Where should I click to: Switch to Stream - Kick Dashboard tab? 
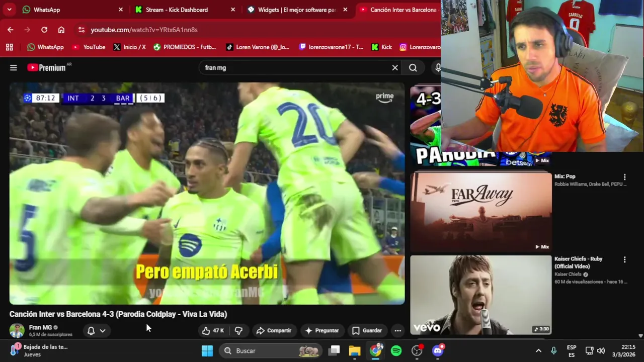point(185,10)
